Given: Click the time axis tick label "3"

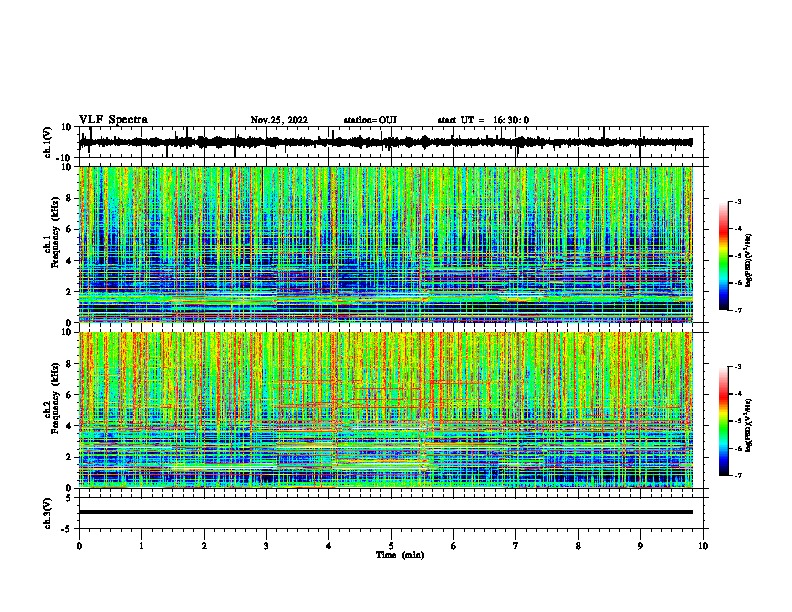Looking at the screenshot, I should coord(266,546).
